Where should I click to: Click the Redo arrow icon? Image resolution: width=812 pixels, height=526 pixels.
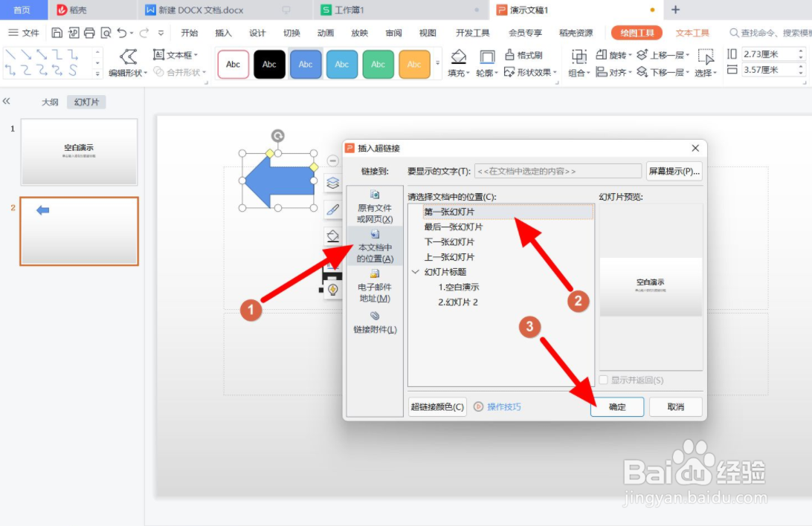click(x=144, y=33)
